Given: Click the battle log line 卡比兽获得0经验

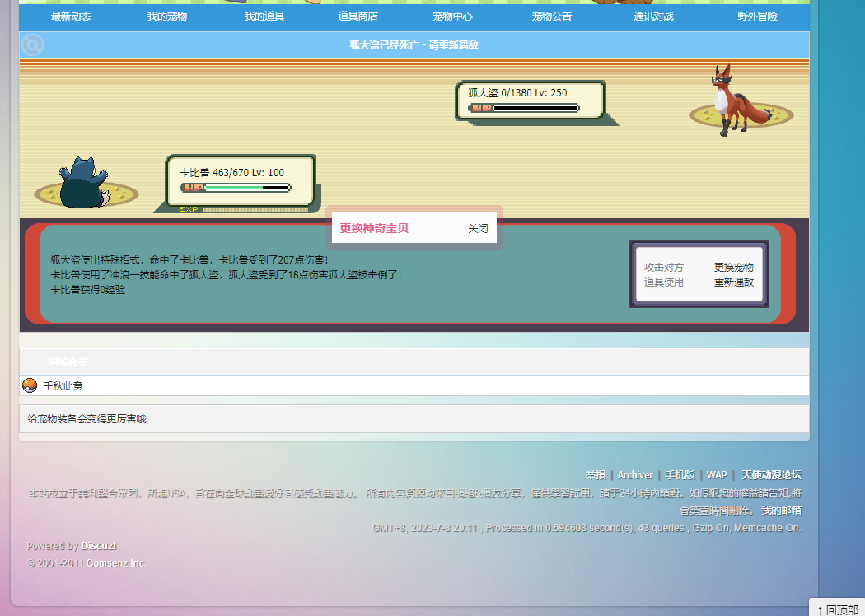Looking at the screenshot, I should click(87, 290).
